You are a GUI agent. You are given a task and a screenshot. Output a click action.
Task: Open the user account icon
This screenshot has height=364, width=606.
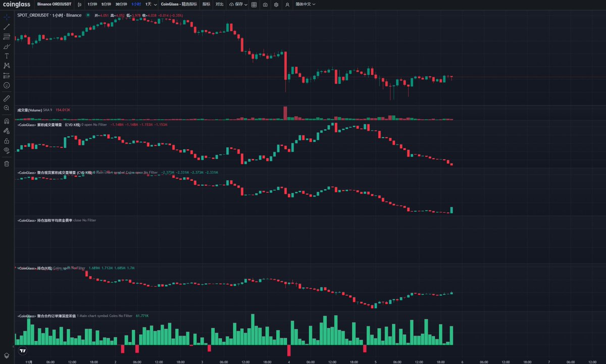pyautogui.click(x=287, y=4)
